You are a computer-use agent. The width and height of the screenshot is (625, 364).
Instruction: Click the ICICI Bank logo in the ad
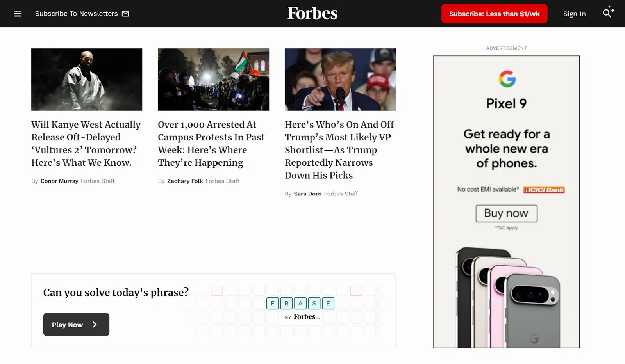coord(544,190)
